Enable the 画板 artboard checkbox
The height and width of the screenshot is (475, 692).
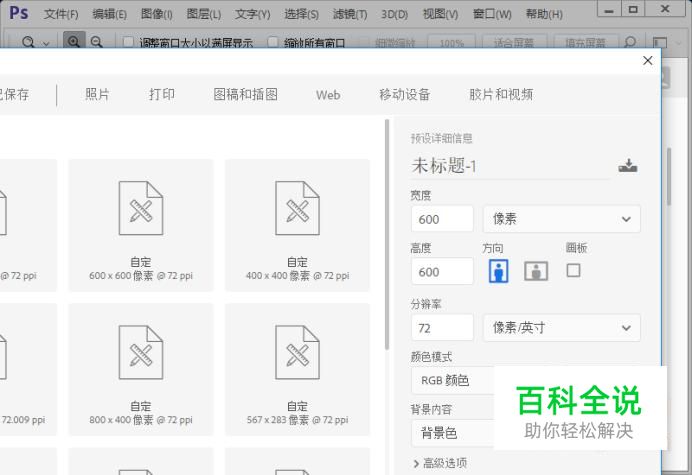coord(573,270)
